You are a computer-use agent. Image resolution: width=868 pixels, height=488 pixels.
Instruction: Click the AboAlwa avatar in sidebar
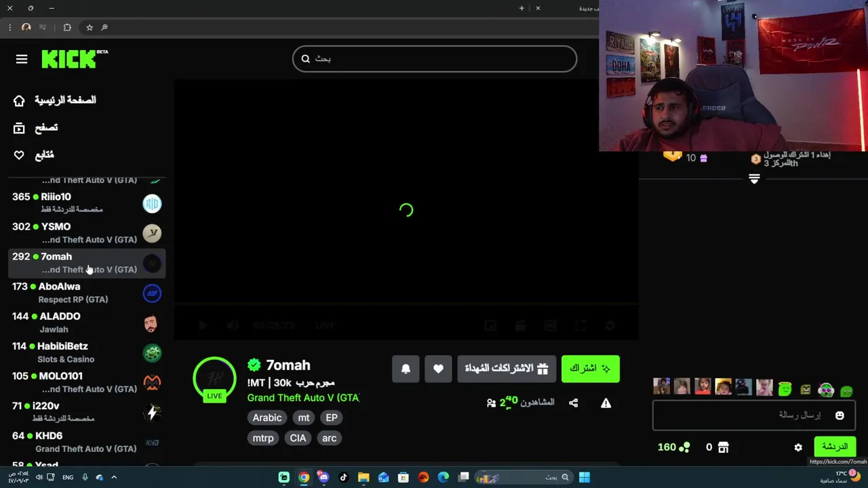(152, 293)
